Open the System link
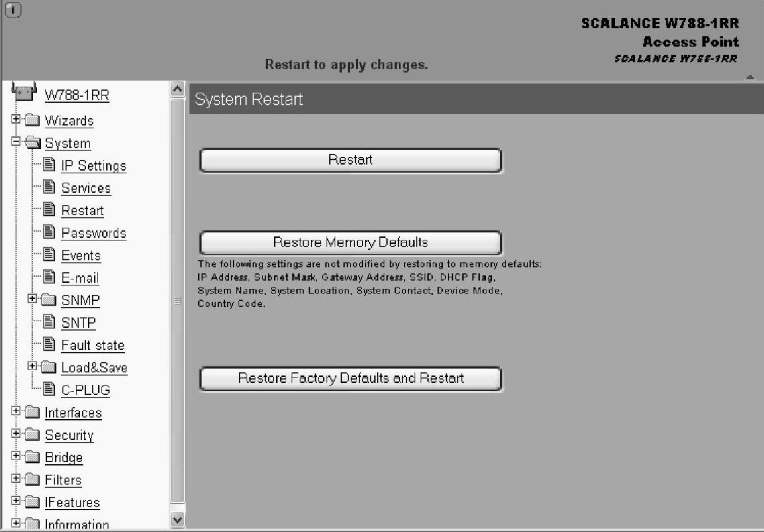This screenshot has width=764, height=532. pos(68,143)
